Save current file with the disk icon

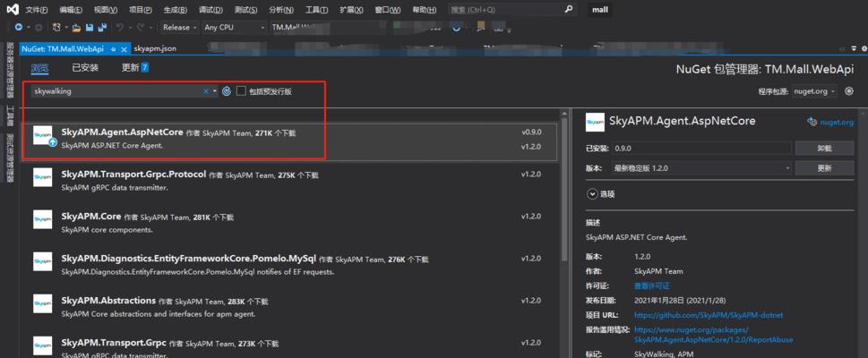click(89, 27)
